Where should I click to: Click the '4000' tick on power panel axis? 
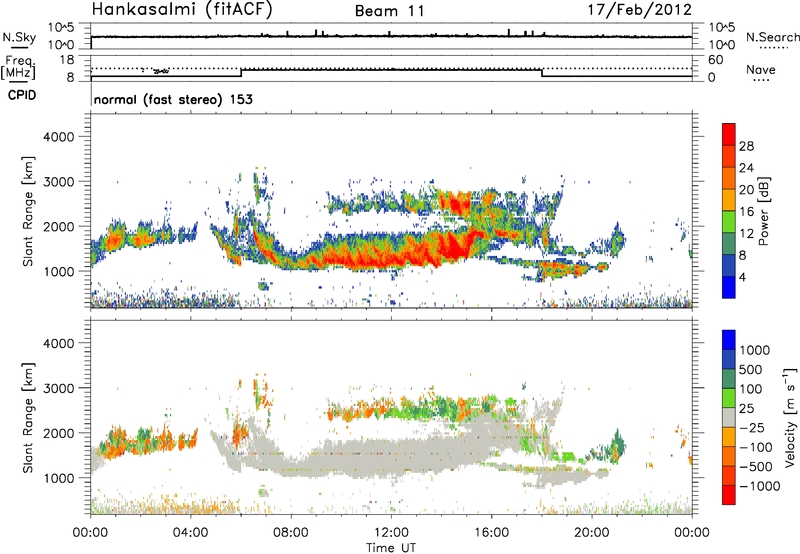coord(59,137)
